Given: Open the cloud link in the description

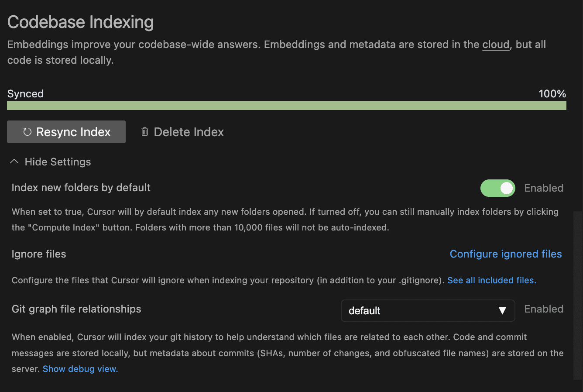Looking at the screenshot, I should click(x=495, y=44).
